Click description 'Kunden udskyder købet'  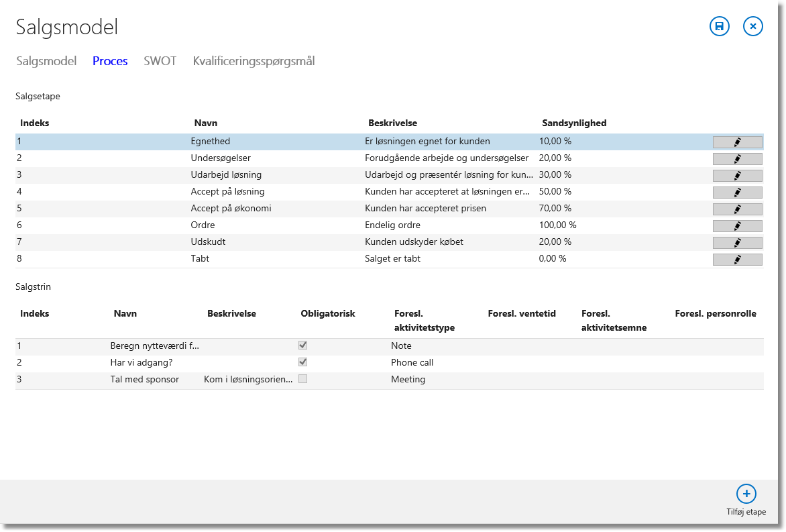pyautogui.click(x=414, y=242)
